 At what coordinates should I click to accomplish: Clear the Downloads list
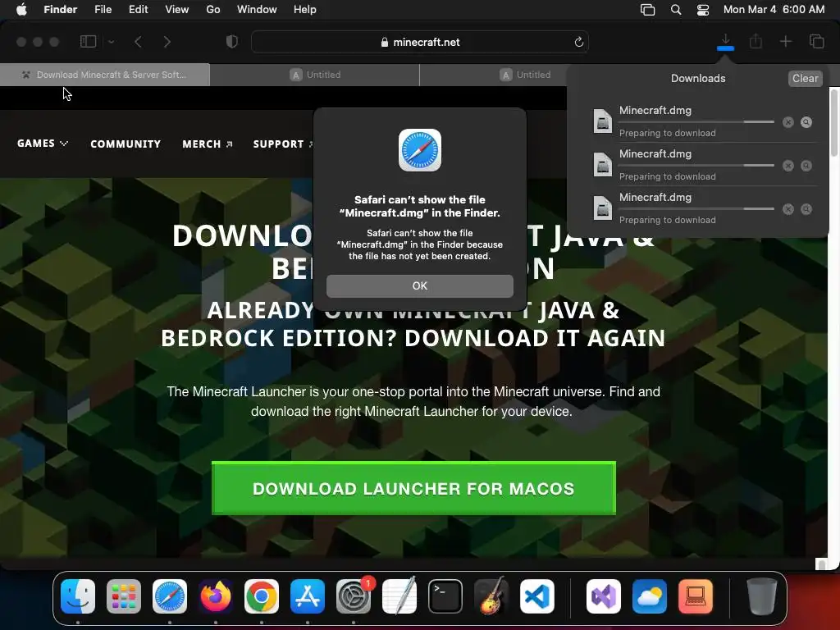tap(806, 78)
